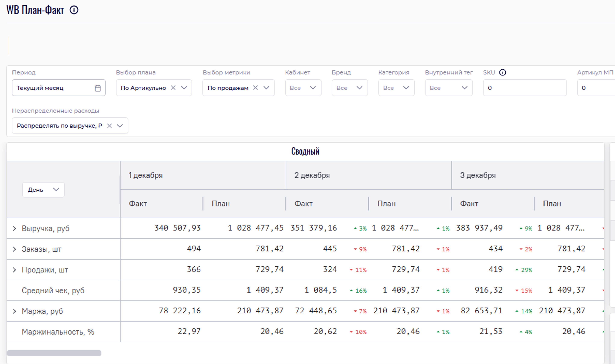The width and height of the screenshot is (615, 364).
Task: Click the SKU input field
Action: click(525, 88)
